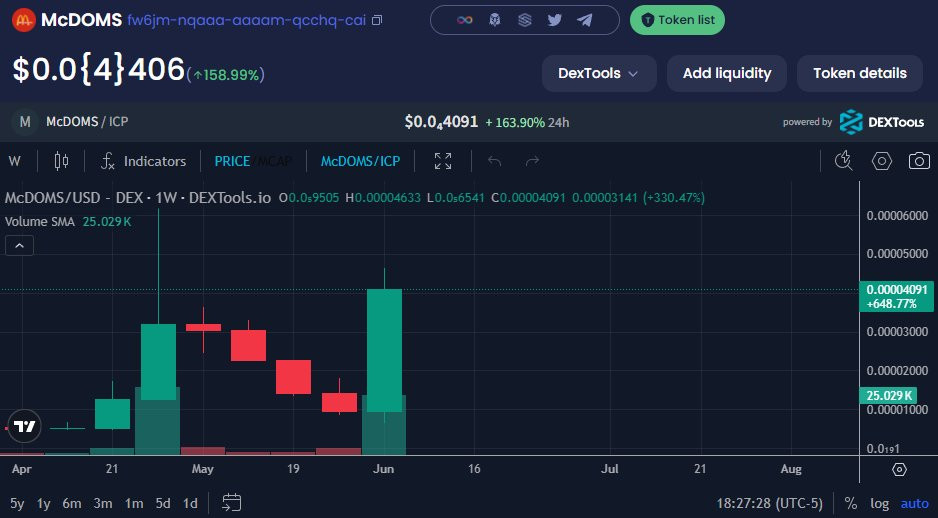Click the large green June candle

point(384,351)
